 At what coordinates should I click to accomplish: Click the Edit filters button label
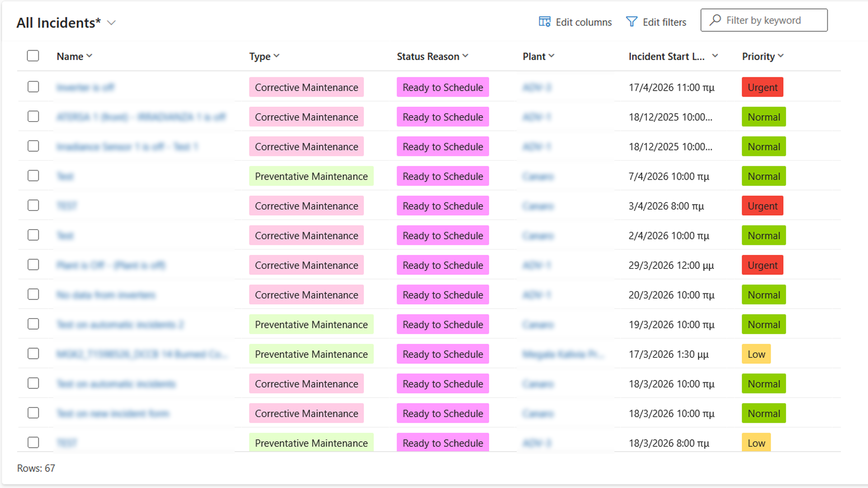pyautogui.click(x=665, y=22)
